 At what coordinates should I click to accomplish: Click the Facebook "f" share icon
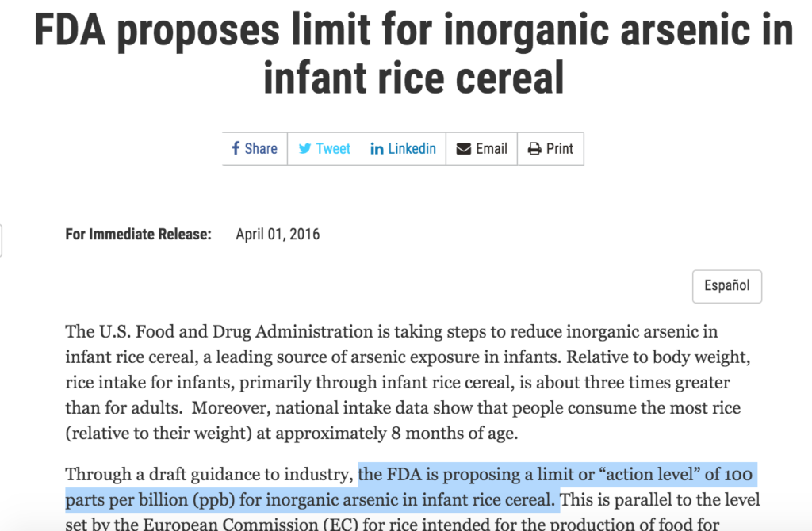click(x=236, y=148)
